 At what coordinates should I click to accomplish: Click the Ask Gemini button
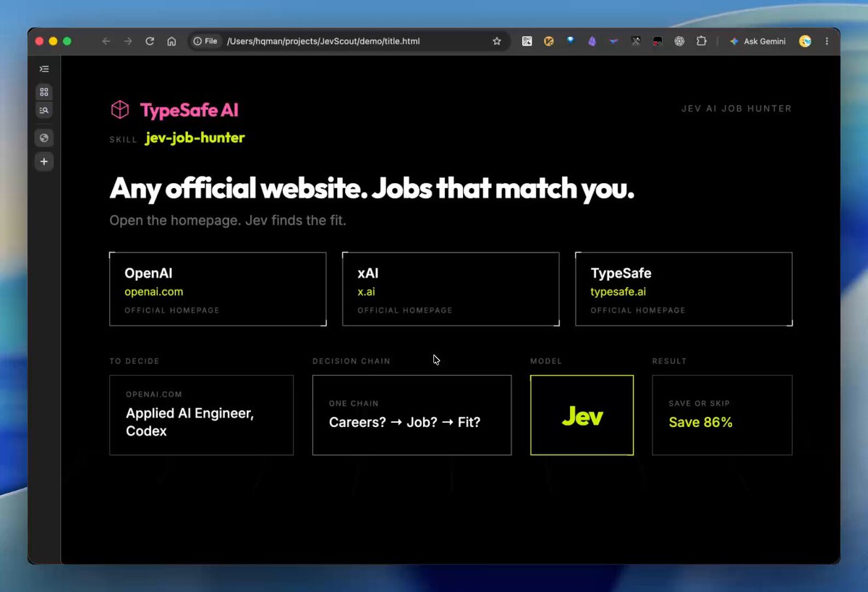point(757,41)
